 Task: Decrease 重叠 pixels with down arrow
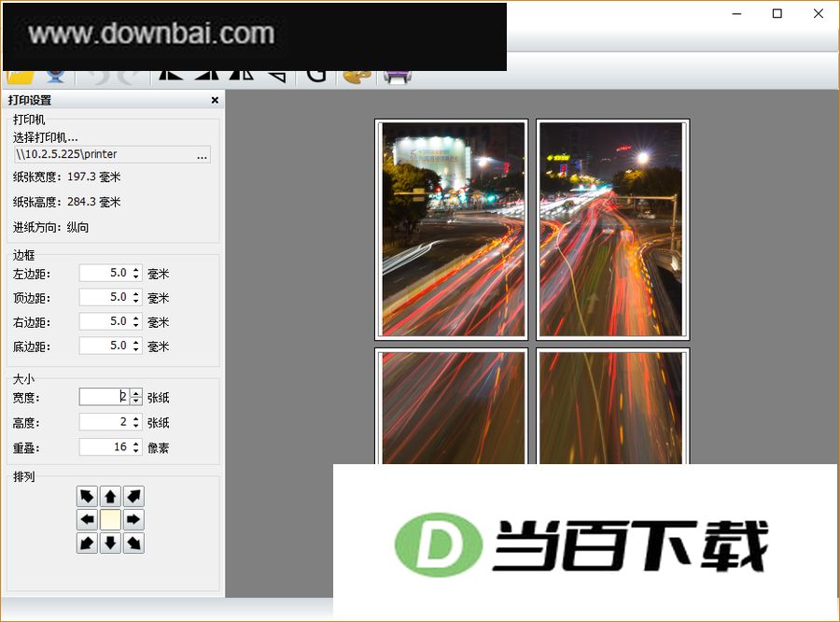[x=136, y=450]
